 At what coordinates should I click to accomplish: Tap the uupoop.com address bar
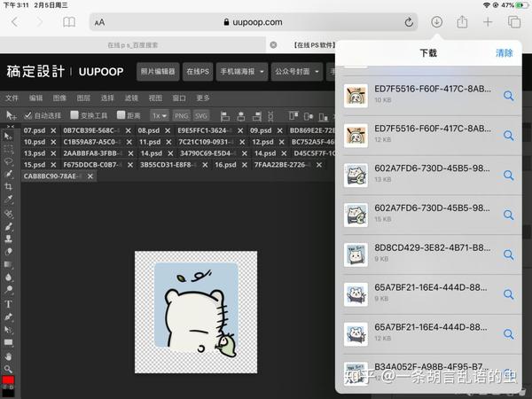(x=253, y=22)
